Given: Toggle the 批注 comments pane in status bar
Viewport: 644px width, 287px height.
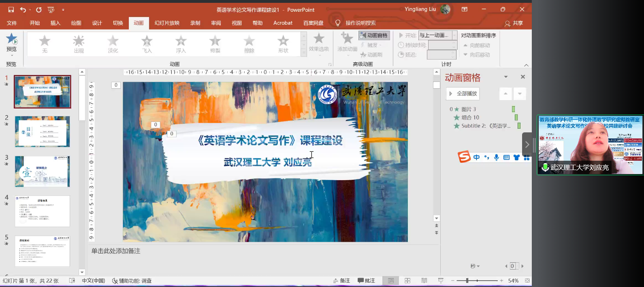Looking at the screenshot, I should pyautogui.click(x=366, y=281).
